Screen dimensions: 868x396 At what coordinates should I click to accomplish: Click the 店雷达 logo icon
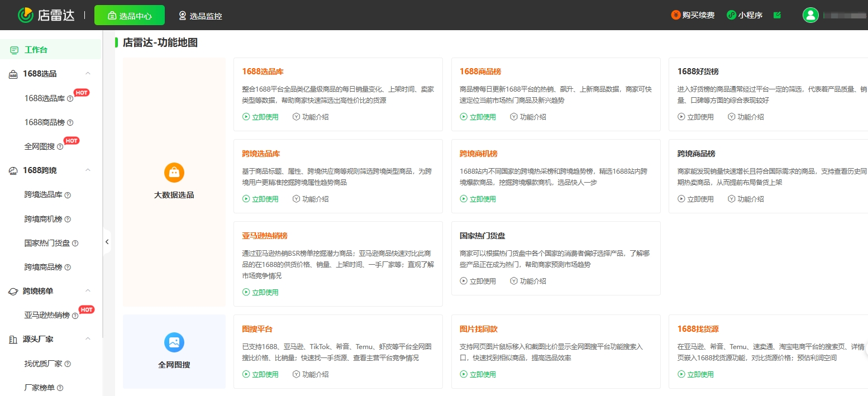(x=25, y=15)
